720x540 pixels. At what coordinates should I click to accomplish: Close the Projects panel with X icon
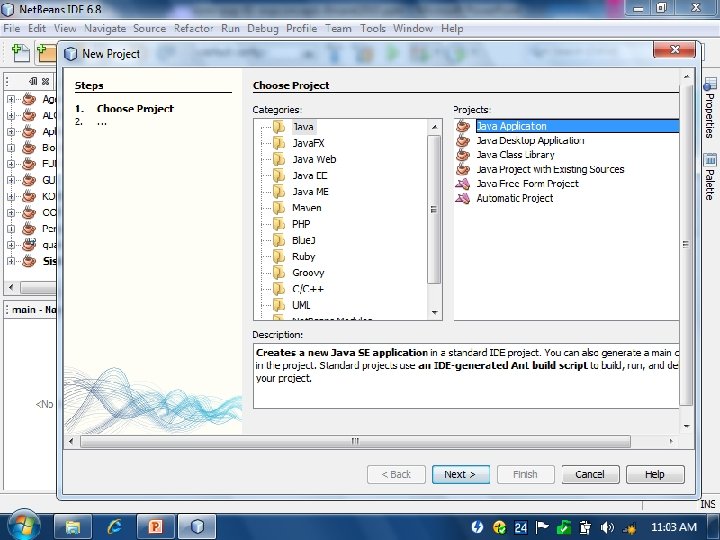coord(45,81)
